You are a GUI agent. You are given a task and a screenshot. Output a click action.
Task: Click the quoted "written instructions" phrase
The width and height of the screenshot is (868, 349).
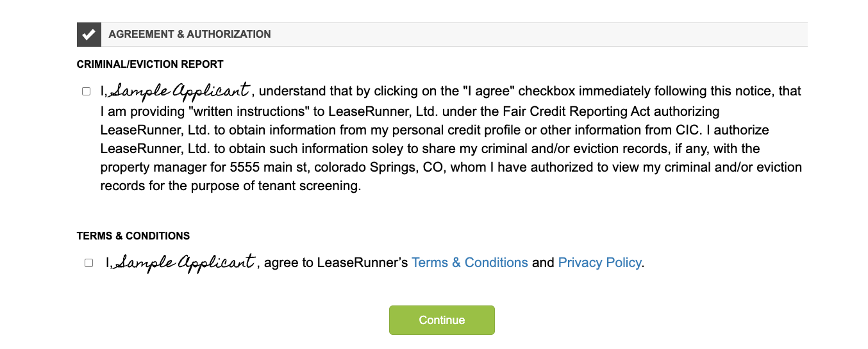(x=242, y=111)
